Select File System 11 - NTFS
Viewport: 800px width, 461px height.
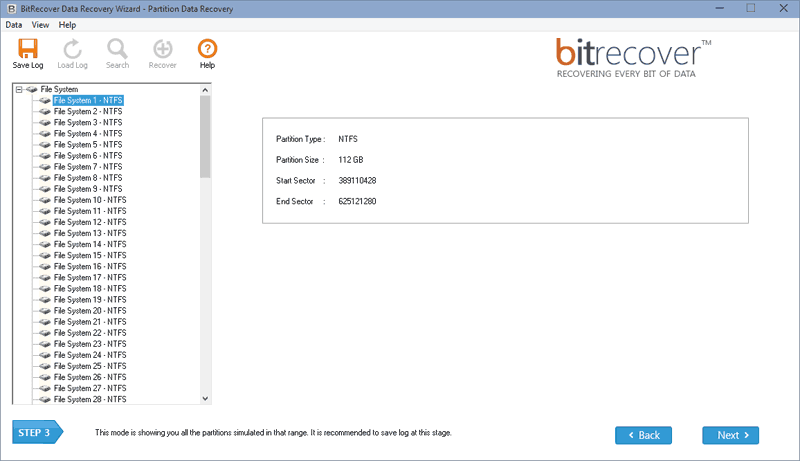[90, 211]
